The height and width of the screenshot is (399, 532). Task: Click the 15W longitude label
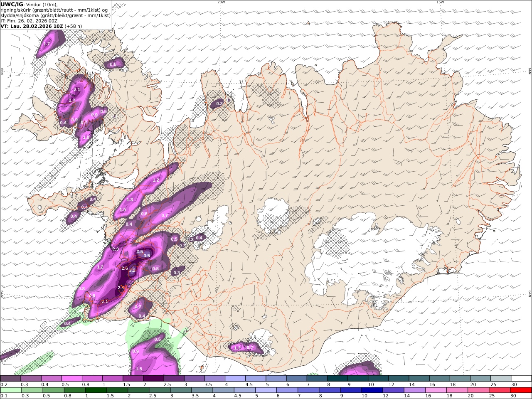point(440,2)
